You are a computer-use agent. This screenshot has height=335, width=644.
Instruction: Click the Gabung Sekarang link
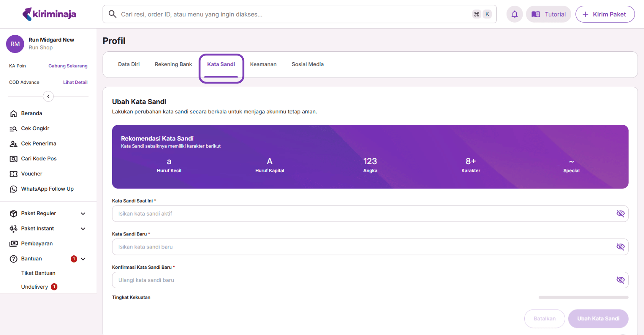click(68, 66)
